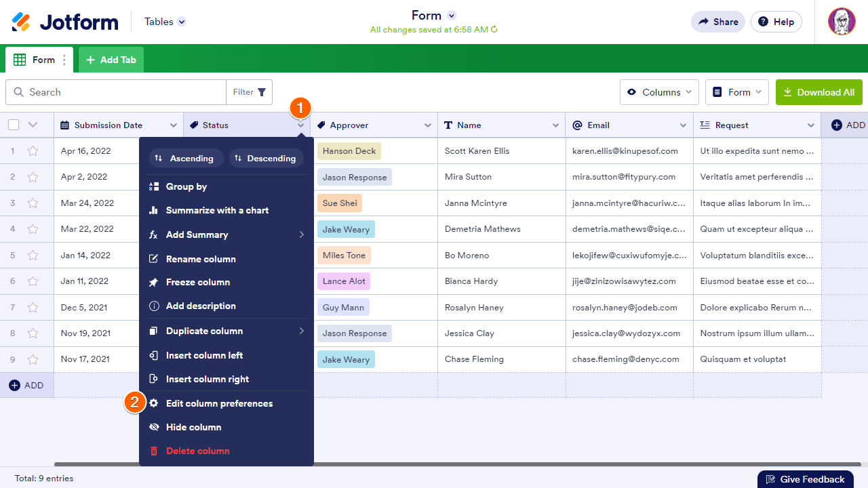Star the Nov 19, 2021 row
This screenshot has height=488, width=868.
(x=33, y=333)
